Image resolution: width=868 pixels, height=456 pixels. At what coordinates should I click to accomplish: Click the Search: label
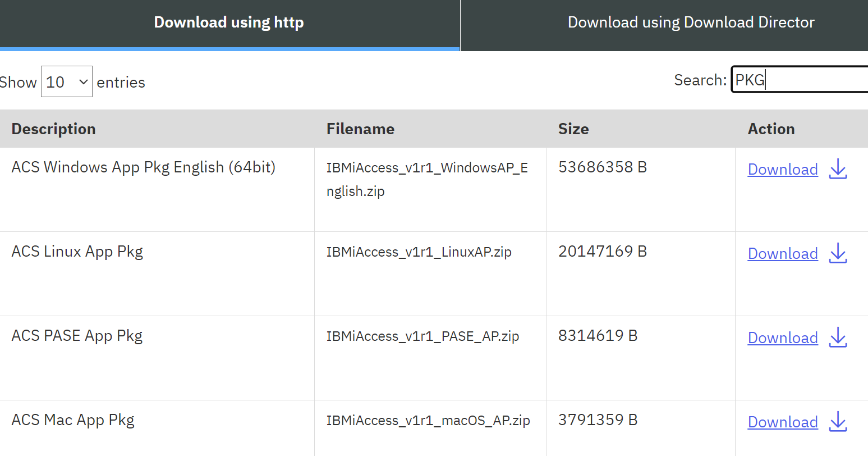pos(700,80)
